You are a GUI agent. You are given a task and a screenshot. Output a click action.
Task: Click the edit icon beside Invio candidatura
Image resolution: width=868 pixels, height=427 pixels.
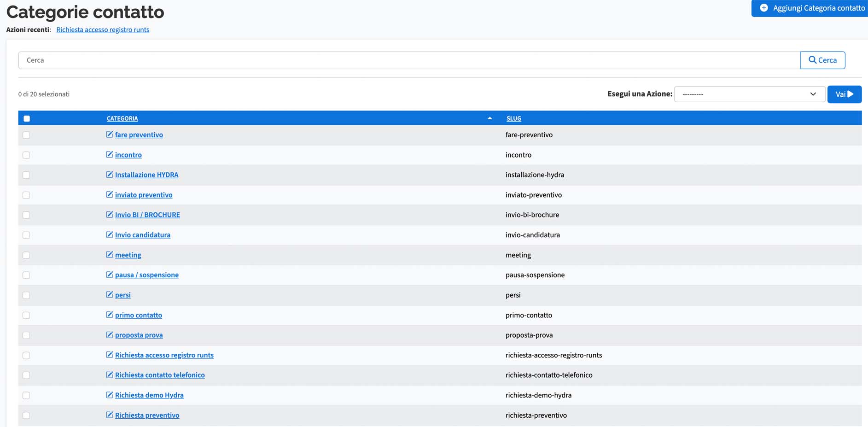tap(109, 234)
